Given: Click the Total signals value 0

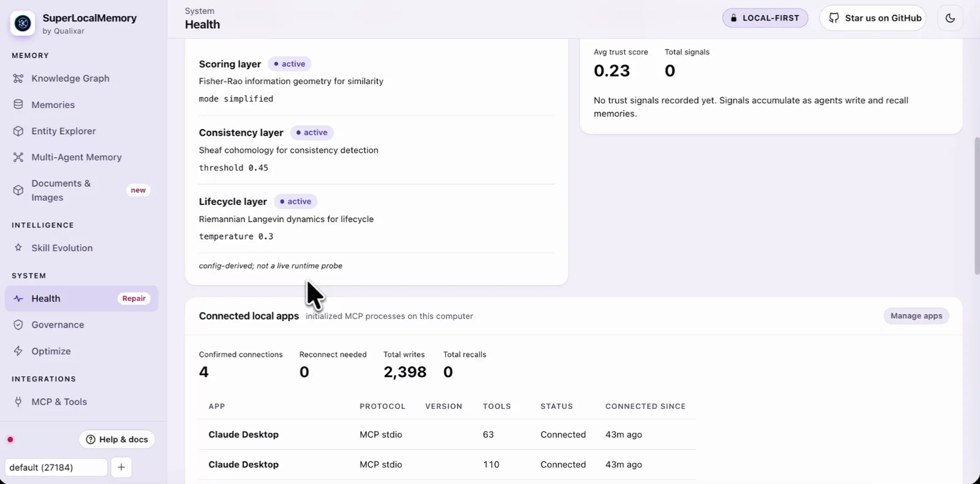Looking at the screenshot, I should tap(670, 71).
